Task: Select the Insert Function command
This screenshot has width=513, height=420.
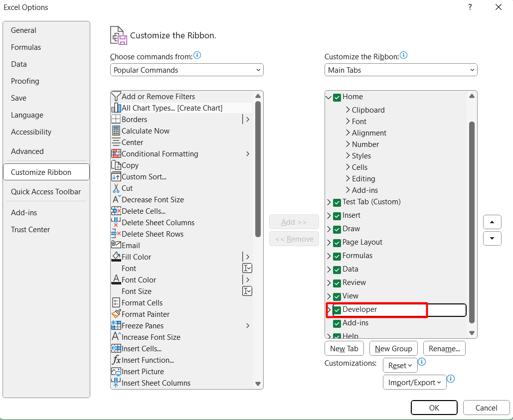Action: pyautogui.click(x=146, y=360)
